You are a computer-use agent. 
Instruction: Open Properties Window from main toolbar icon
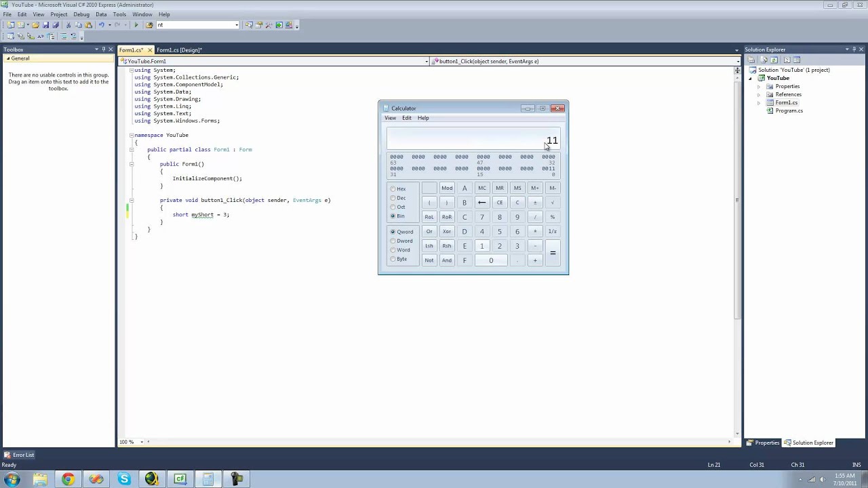(258, 25)
